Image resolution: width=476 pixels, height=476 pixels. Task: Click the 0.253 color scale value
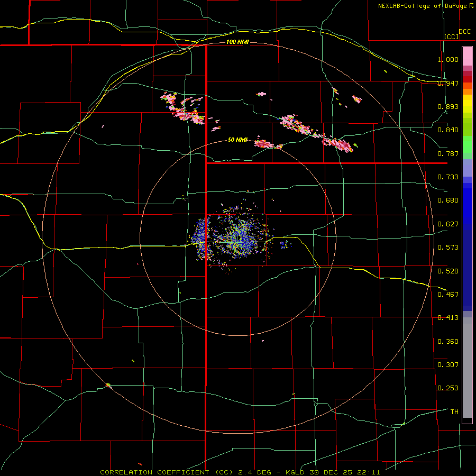448,388
